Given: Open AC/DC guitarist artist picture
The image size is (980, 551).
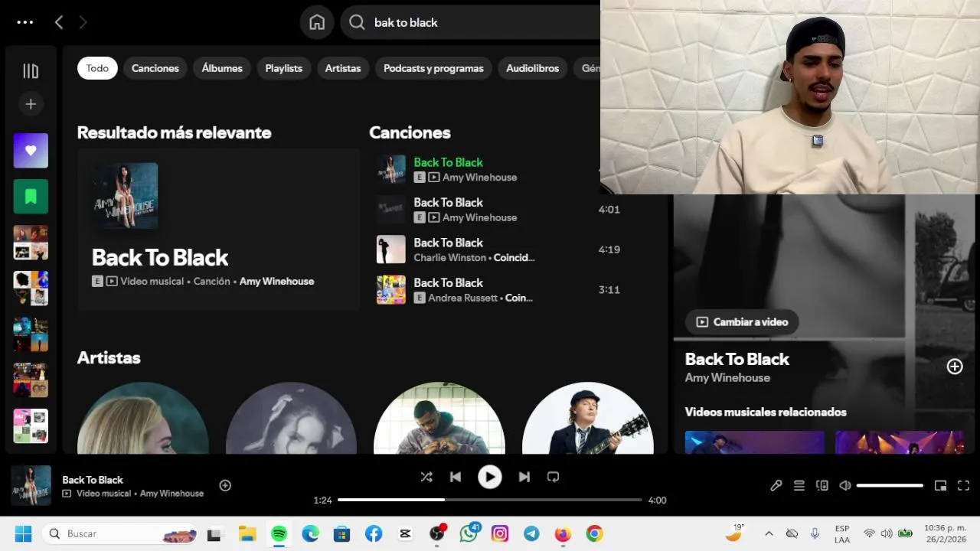Looking at the screenshot, I should point(588,418).
